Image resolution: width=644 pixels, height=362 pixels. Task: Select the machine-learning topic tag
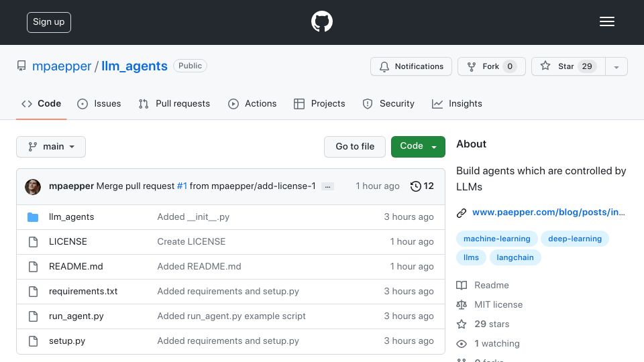tap(496, 239)
